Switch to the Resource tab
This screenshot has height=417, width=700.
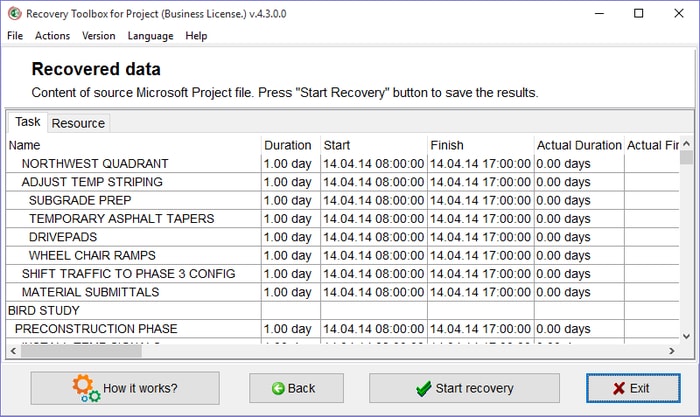pyautogui.click(x=78, y=123)
